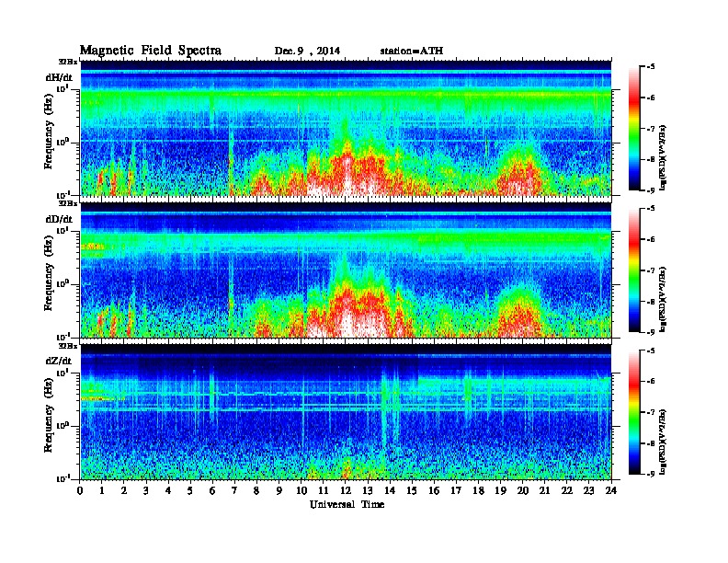The height and width of the screenshot is (563, 728).
Task: Click hour 18 on the time axis
Action: coord(479,490)
